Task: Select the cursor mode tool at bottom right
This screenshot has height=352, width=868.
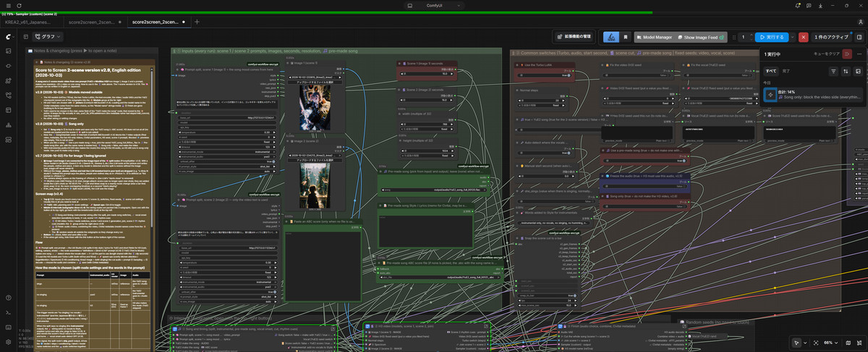Action: pyautogui.click(x=795, y=343)
